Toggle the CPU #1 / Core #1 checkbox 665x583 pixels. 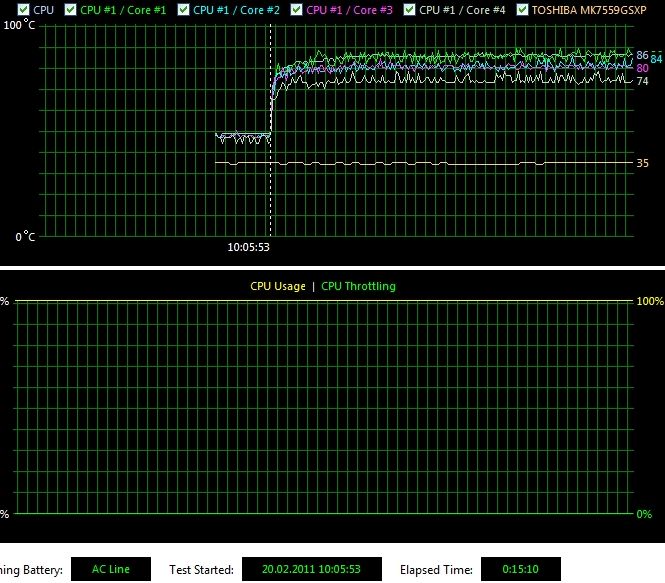70,9
